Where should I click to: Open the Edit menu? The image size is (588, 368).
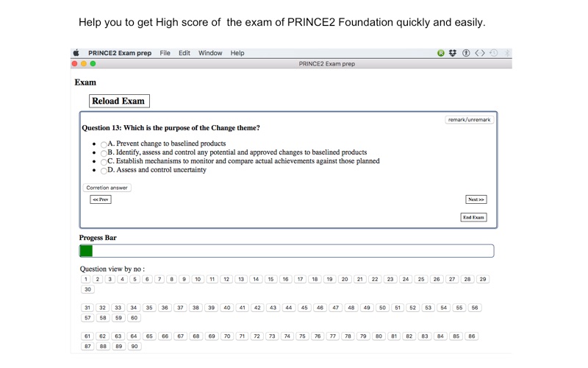click(x=184, y=53)
